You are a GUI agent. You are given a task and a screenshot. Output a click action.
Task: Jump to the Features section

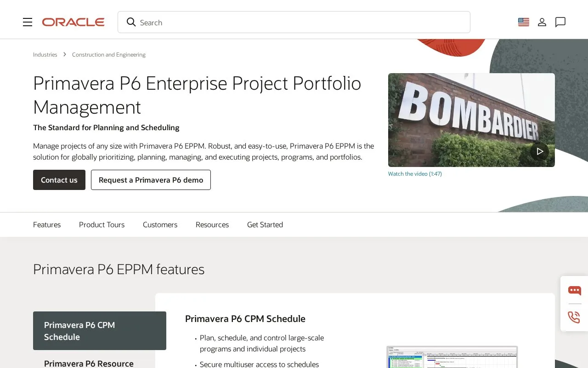(47, 224)
